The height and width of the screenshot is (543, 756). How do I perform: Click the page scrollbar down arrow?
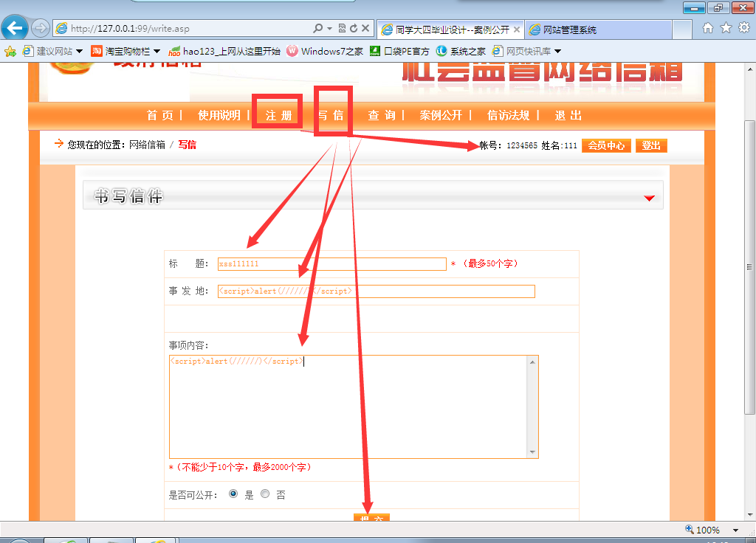coord(750,514)
